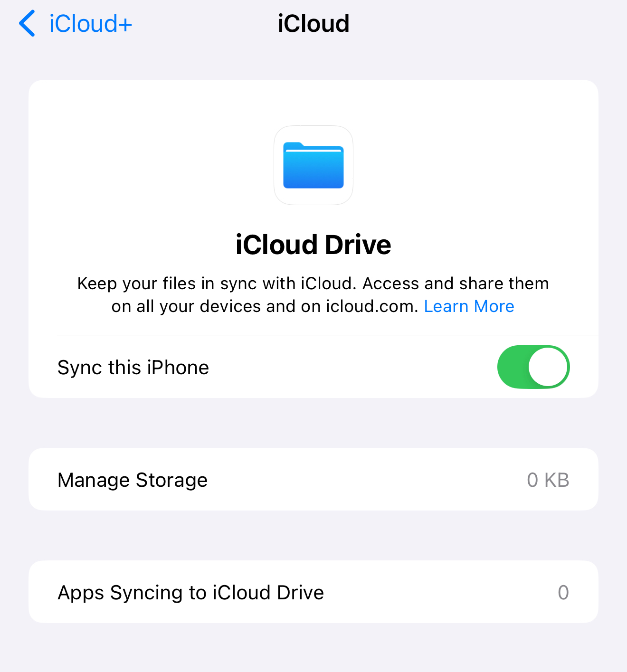Tap the 0 KB storage value
This screenshot has width=627, height=672.
point(548,480)
